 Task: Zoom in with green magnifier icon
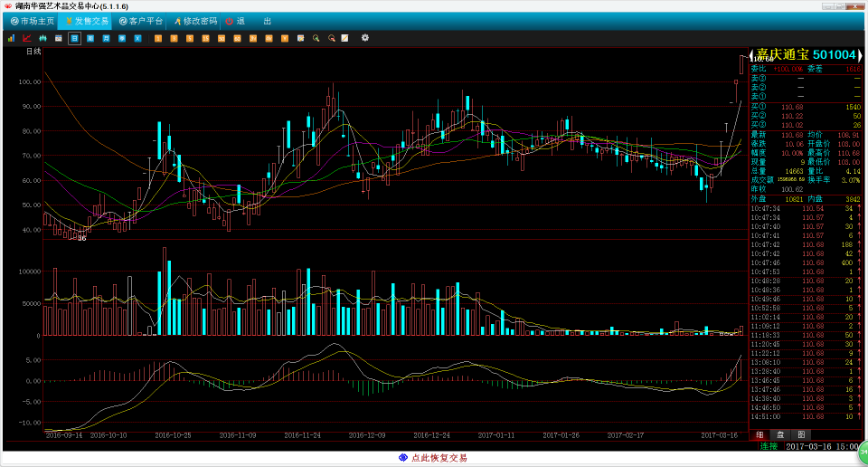point(316,38)
